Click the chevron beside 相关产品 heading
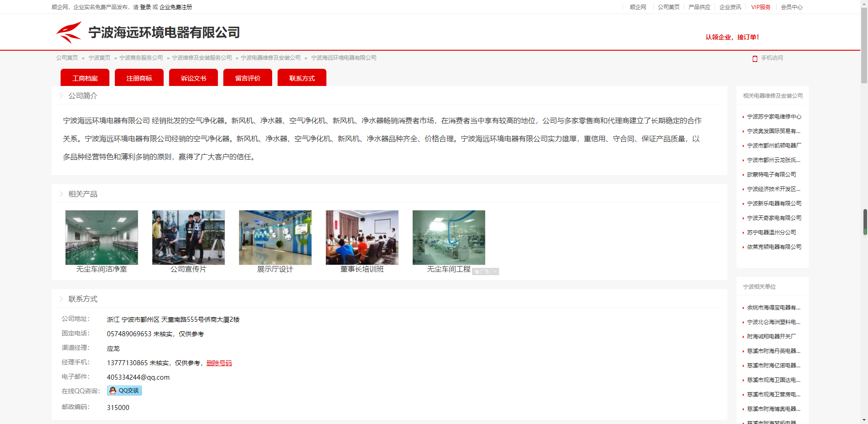This screenshot has height=424, width=868. 61,194
